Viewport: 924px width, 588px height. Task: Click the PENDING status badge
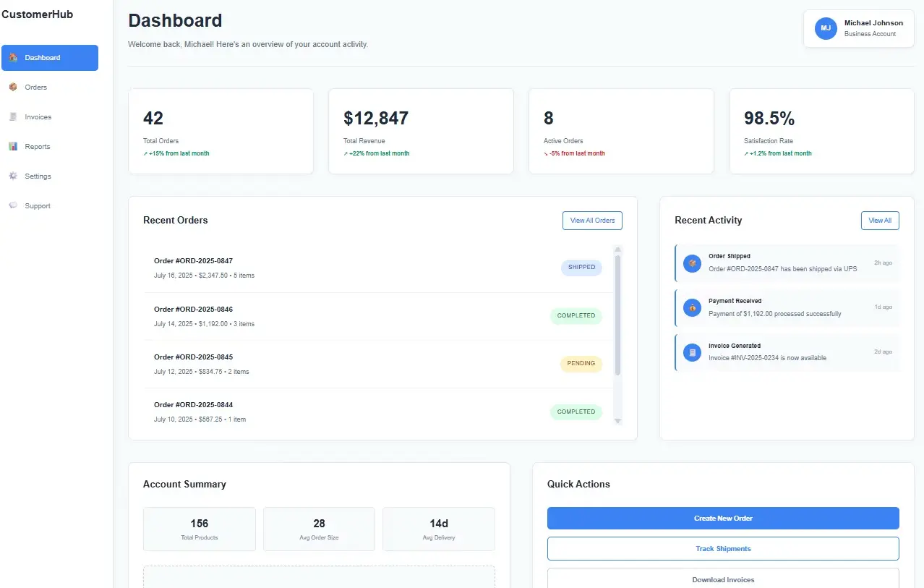tap(581, 364)
